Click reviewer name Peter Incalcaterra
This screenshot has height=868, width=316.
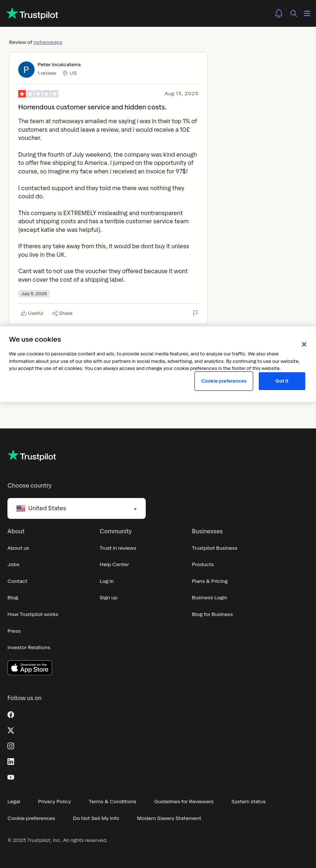click(59, 65)
